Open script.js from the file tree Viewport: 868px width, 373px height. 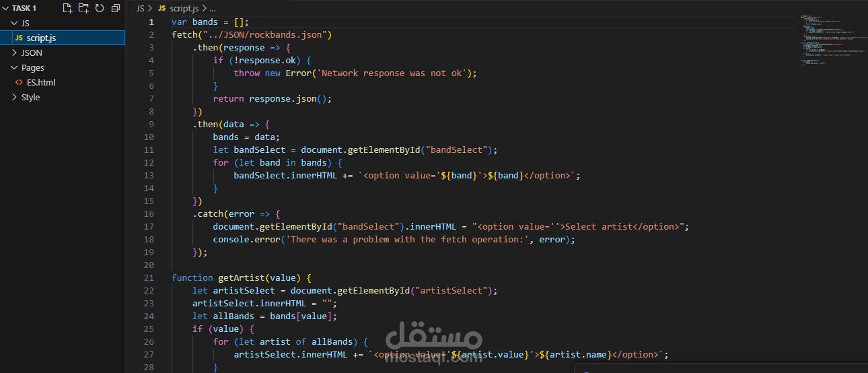click(x=63, y=38)
